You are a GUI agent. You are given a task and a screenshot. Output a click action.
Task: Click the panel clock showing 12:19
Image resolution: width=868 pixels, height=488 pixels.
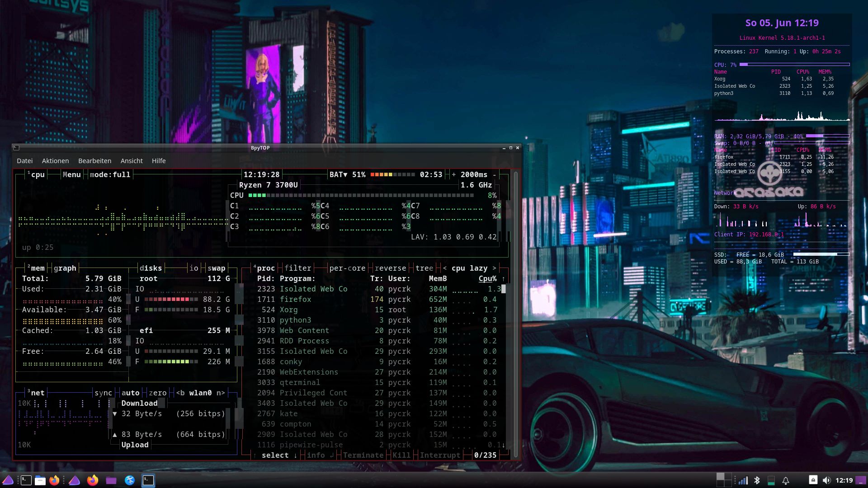[844, 480]
